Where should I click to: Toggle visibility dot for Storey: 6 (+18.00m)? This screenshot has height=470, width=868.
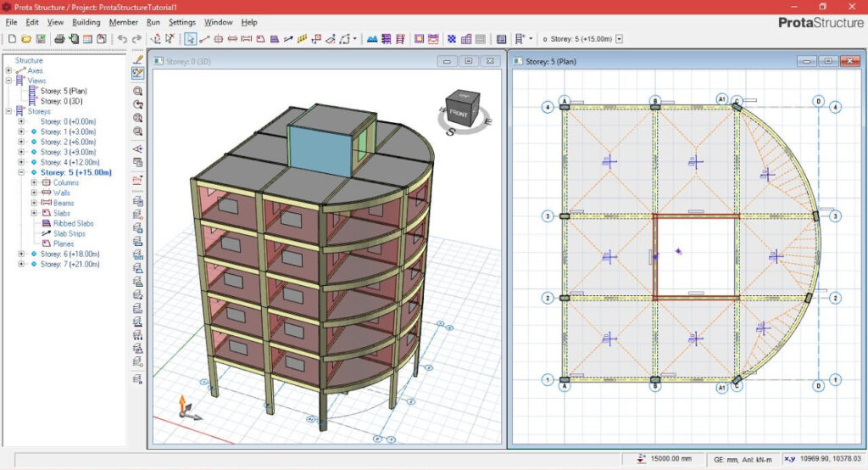click(x=34, y=254)
